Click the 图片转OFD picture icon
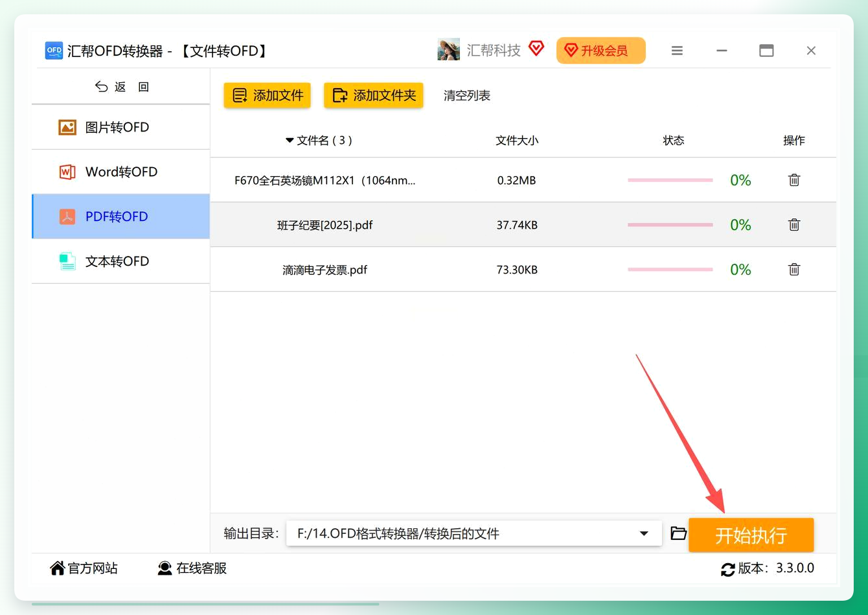 coord(67,127)
